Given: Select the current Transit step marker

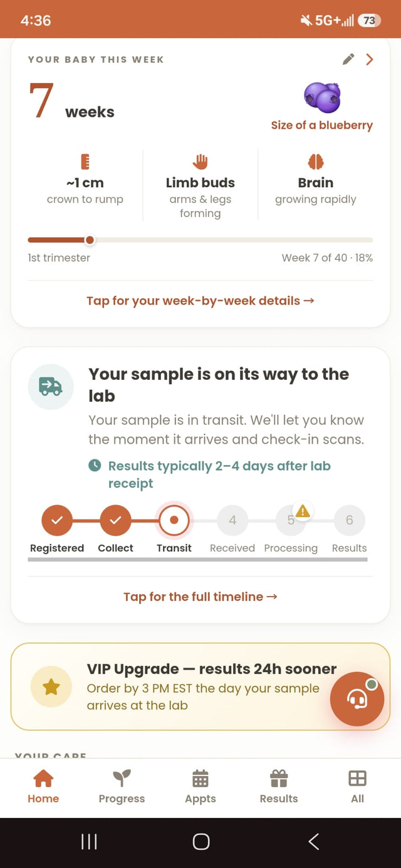Looking at the screenshot, I should (174, 520).
